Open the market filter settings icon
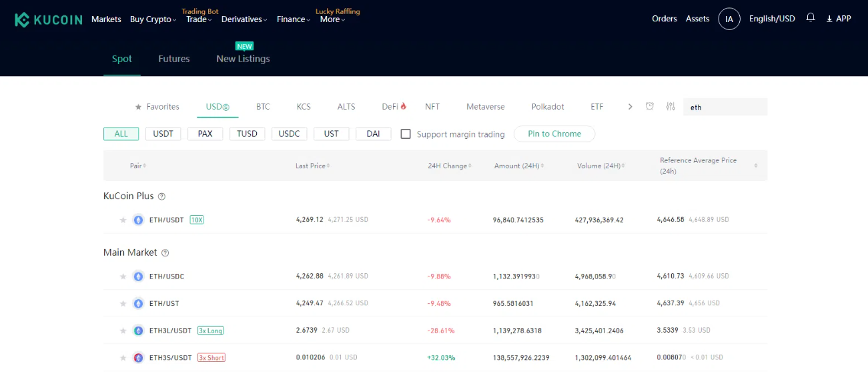 pyautogui.click(x=671, y=106)
